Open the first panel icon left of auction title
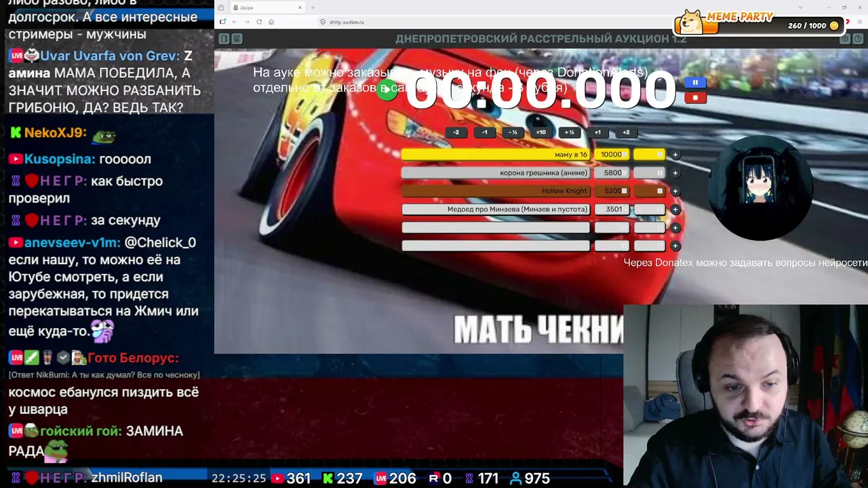 (224, 39)
